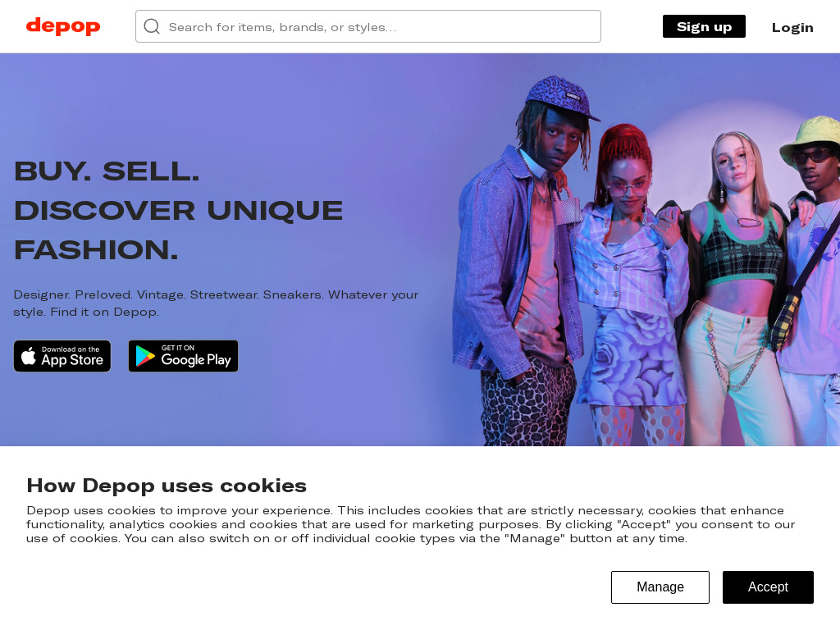Click the Apple logo on App Store badge
Viewport: 840px width, 630px height.
29,356
